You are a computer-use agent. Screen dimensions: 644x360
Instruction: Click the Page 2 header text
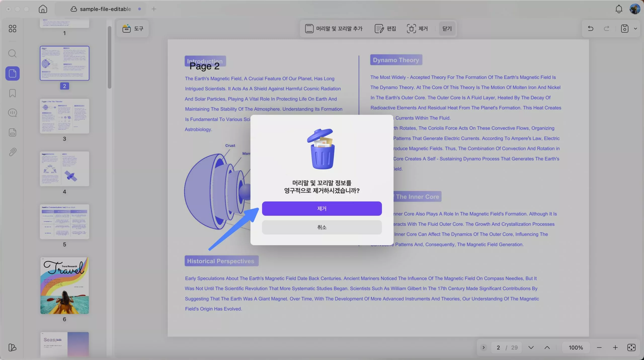point(204,66)
